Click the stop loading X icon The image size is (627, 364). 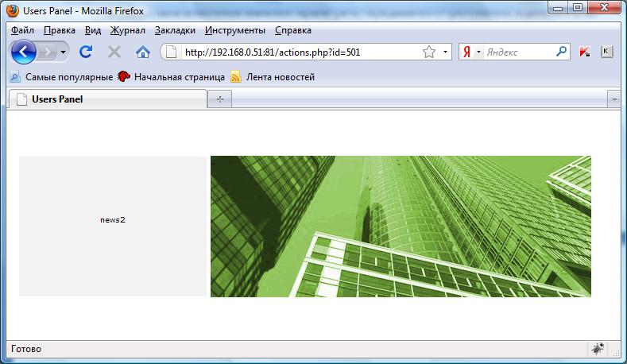(x=114, y=52)
